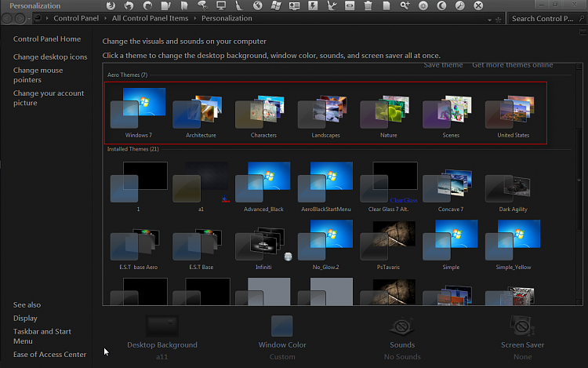Click the monitor icon in the top toolbar

tap(221, 5)
